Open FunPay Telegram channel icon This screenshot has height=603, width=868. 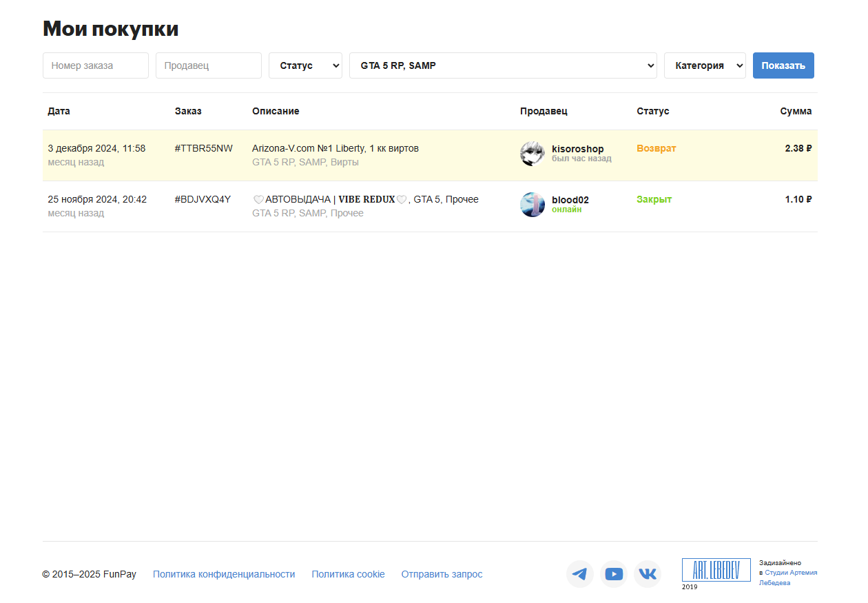(580, 574)
